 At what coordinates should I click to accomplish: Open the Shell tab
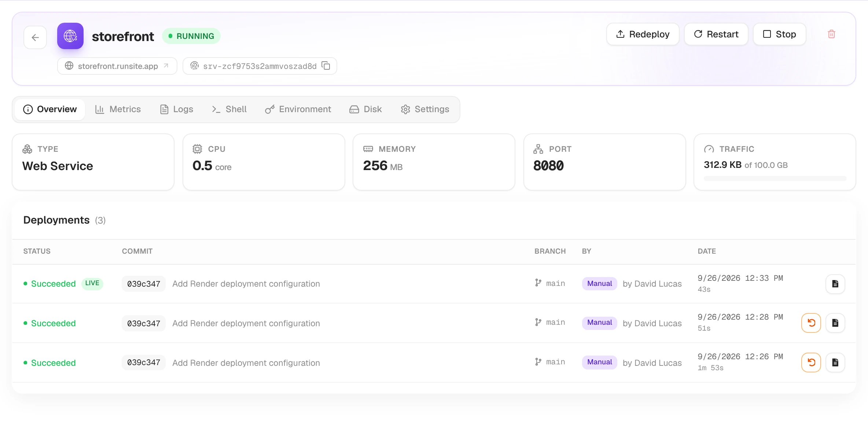pyautogui.click(x=229, y=109)
